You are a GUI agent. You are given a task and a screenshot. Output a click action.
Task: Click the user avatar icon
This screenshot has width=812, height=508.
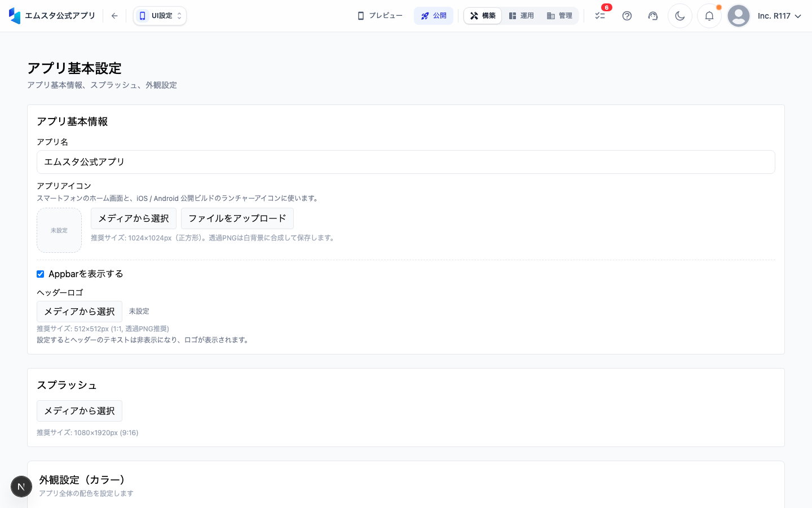(x=739, y=16)
